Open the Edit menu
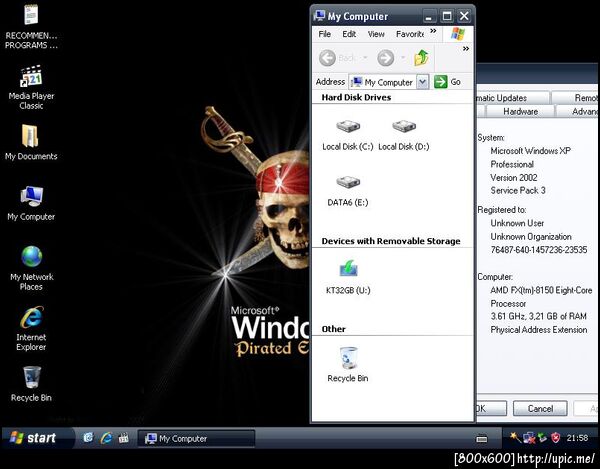This screenshot has width=600, height=469. [349, 34]
